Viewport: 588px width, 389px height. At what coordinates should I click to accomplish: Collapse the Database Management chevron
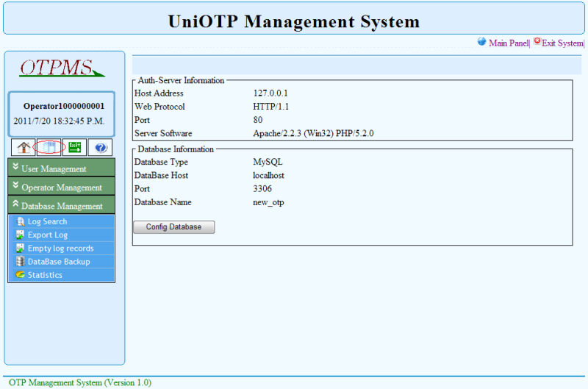point(15,203)
